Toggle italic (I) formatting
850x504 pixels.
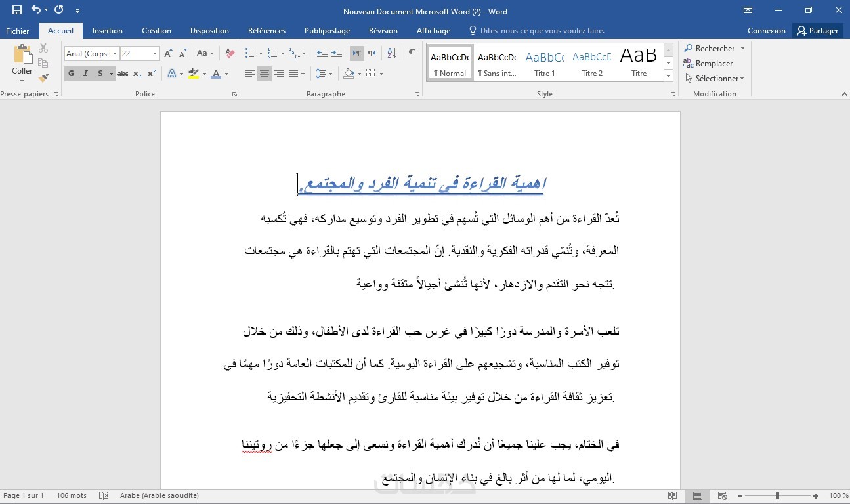[x=85, y=73]
